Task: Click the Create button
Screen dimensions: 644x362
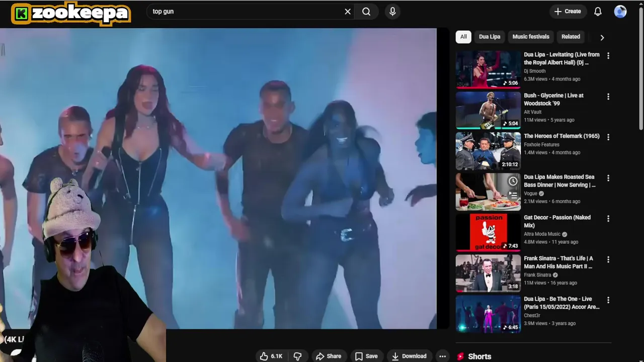Action: 568,12
